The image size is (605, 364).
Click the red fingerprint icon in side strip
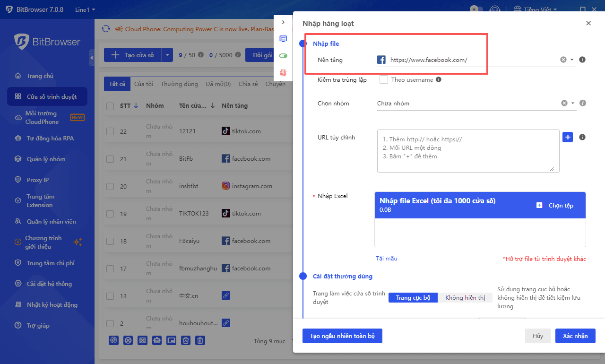(283, 73)
